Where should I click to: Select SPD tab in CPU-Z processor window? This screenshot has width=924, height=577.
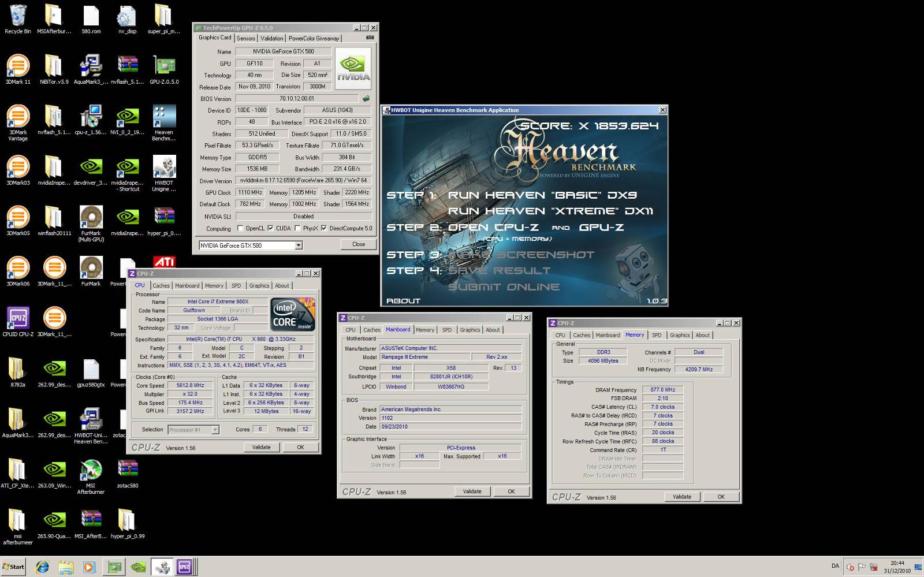(236, 285)
